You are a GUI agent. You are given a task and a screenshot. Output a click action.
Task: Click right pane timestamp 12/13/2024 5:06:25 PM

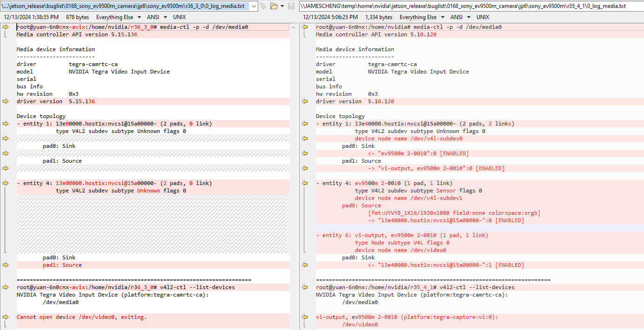pyautogui.click(x=331, y=17)
